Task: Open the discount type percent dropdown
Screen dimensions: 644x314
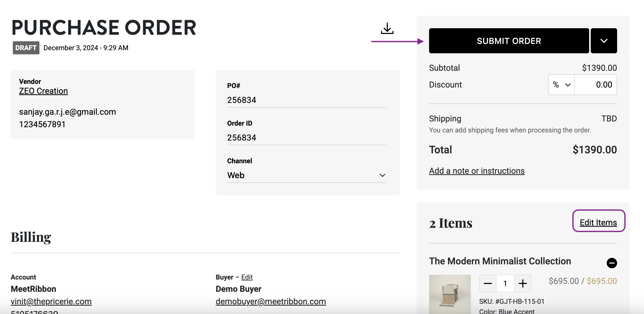Action: pos(561,85)
